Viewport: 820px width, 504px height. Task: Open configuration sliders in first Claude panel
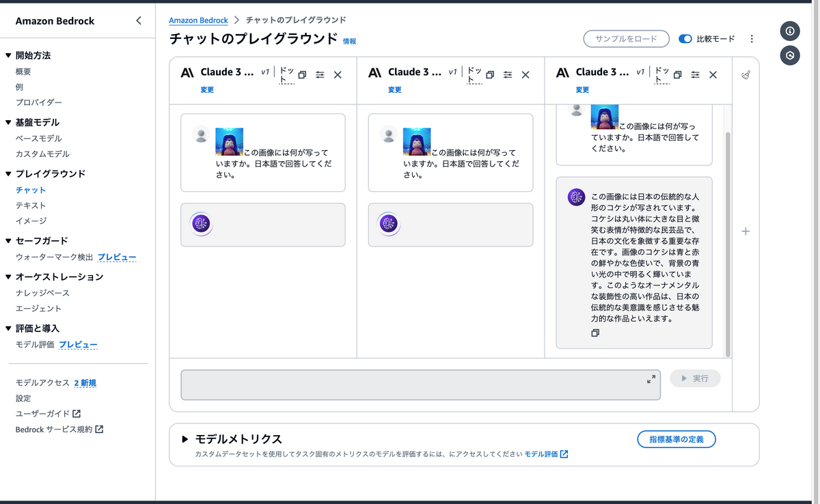(320, 75)
